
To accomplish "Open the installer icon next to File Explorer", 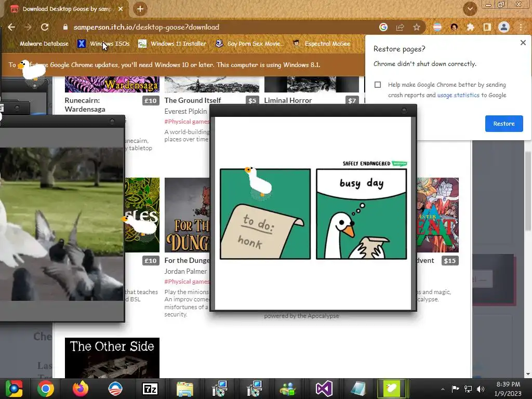I will click(220, 389).
